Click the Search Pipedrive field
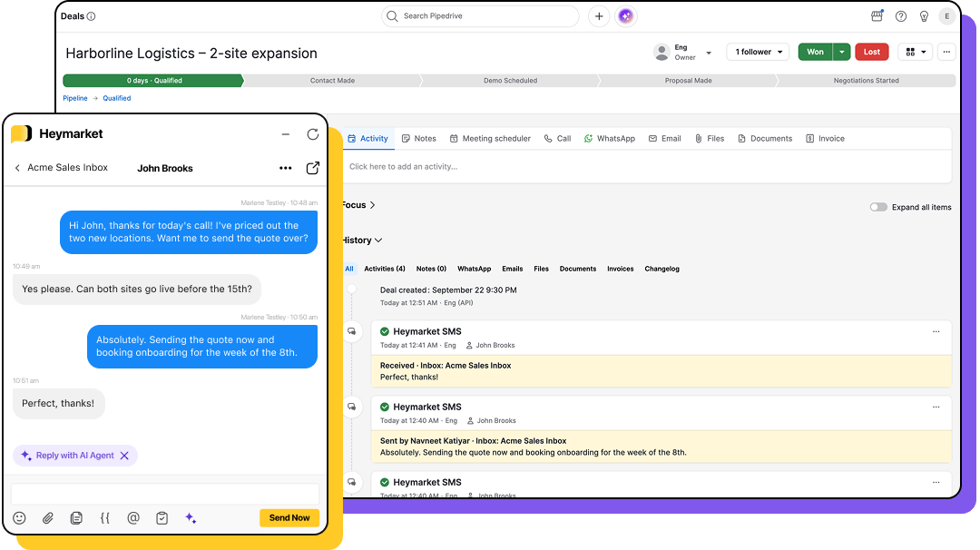The image size is (980, 550). [x=480, y=16]
